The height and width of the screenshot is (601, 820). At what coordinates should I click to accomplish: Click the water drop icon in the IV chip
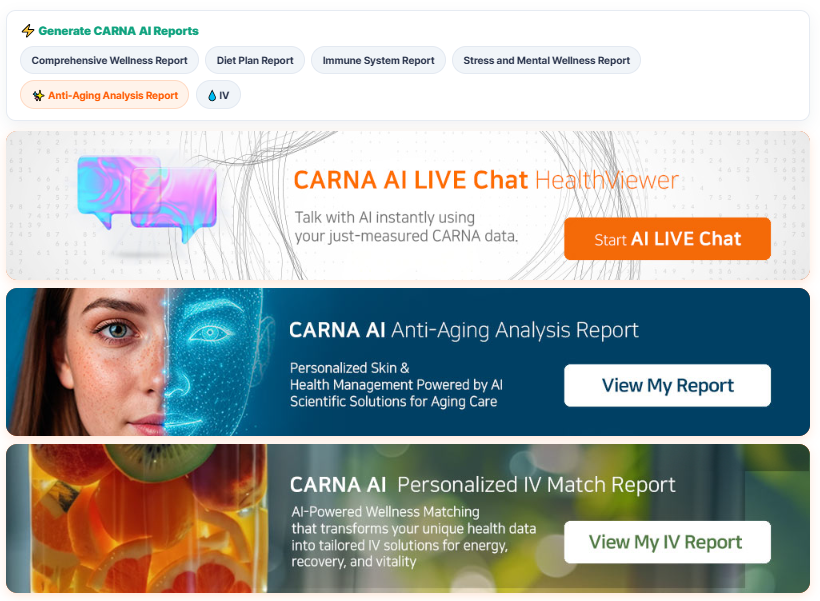tap(212, 96)
